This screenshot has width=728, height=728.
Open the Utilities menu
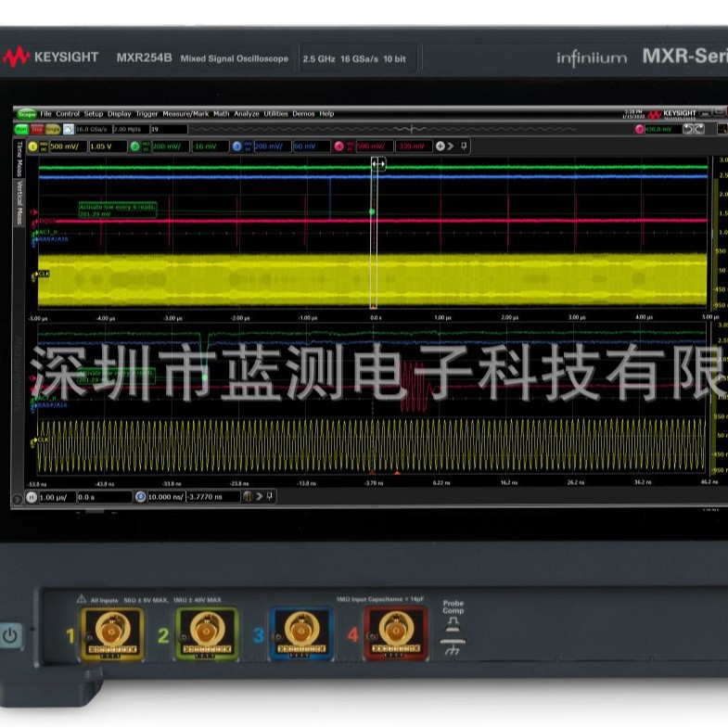tap(275, 114)
